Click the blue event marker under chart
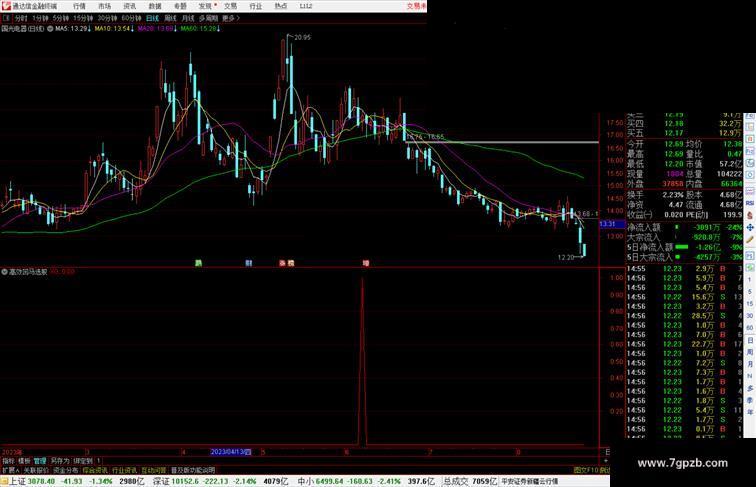The width and height of the screenshot is (756, 487). click(x=249, y=263)
